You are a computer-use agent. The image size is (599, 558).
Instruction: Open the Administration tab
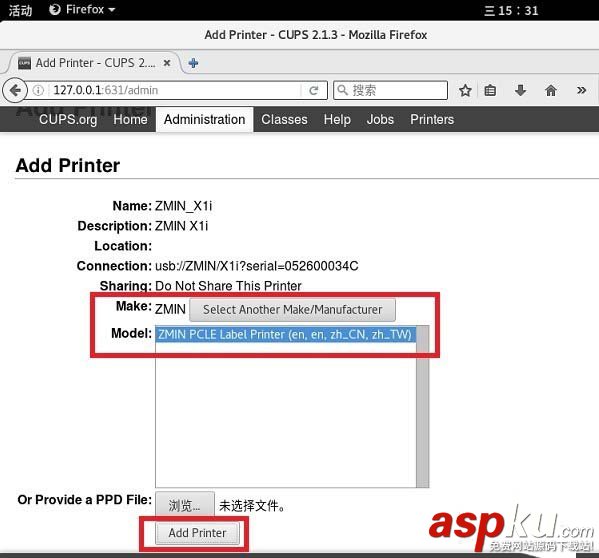tap(204, 120)
